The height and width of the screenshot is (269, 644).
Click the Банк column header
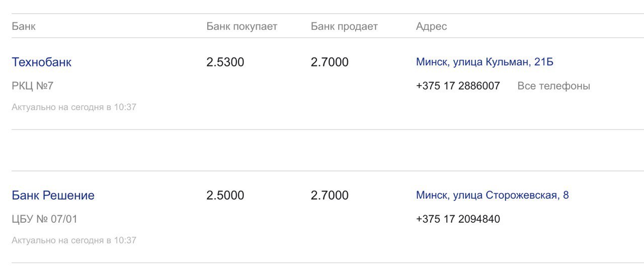coord(24,26)
